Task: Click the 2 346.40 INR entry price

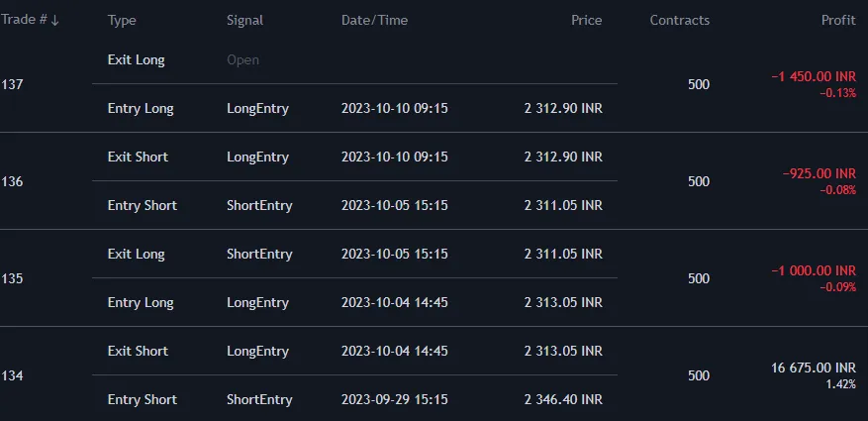Action: click(562, 399)
